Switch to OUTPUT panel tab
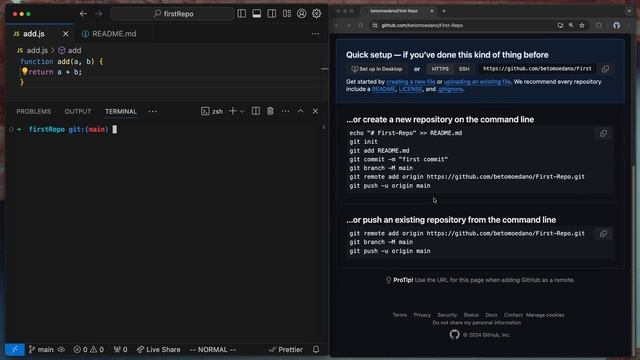Screen dimensions: 640x360 click(x=78, y=111)
